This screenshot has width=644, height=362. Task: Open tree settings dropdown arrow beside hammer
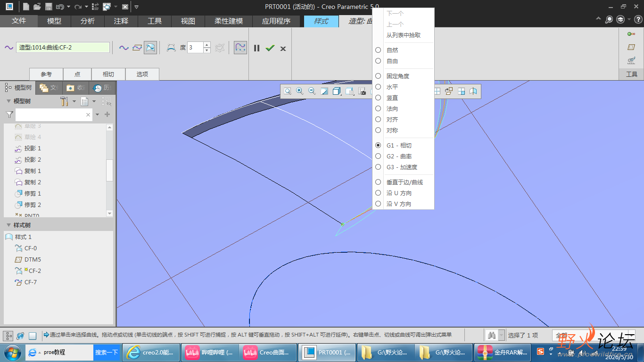[74, 101]
